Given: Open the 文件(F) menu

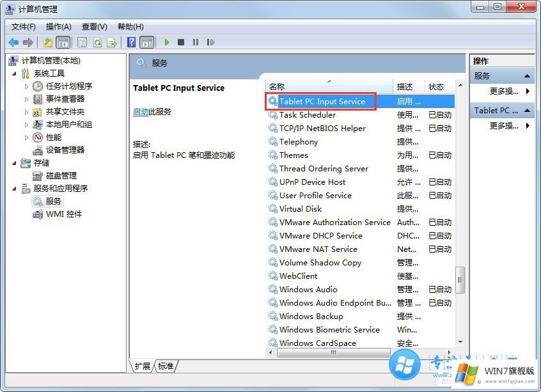Looking at the screenshot, I should click(24, 27).
